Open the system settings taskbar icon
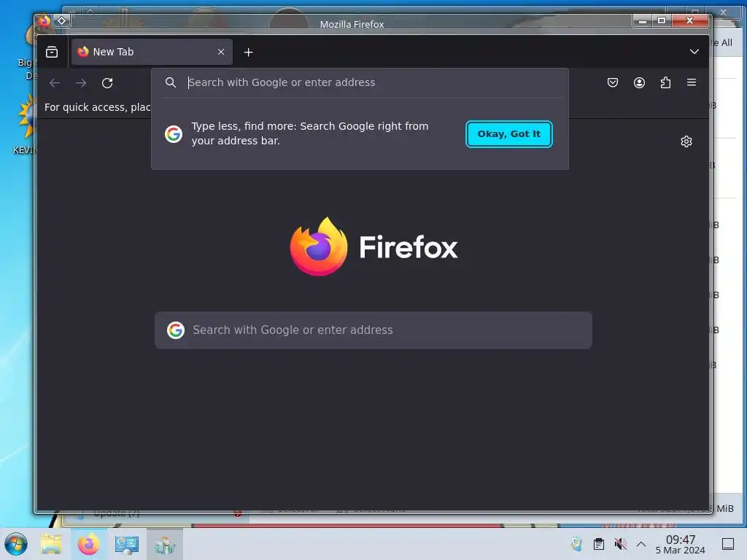This screenshot has width=747, height=560. coord(127,544)
